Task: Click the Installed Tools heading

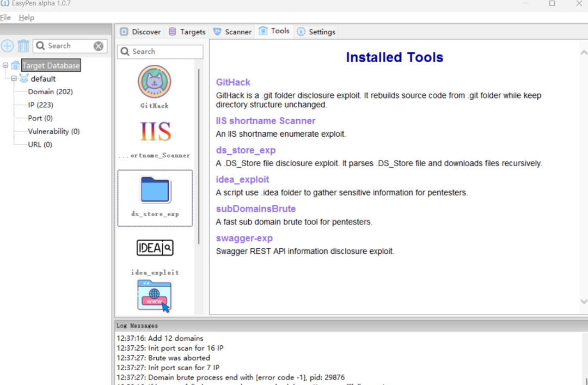Action: [x=395, y=57]
